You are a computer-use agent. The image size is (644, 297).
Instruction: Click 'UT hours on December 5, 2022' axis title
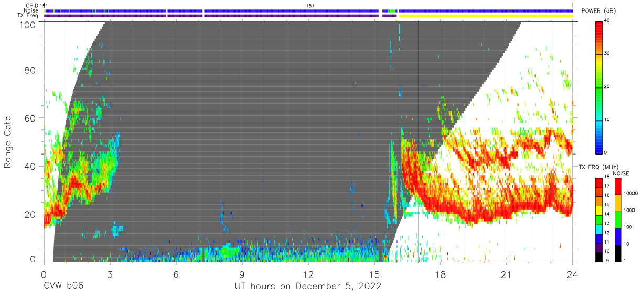coord(308,287)
